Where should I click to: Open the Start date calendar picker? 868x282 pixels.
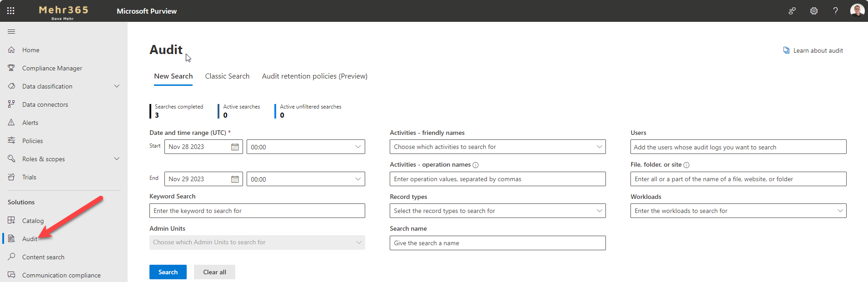coord(235,147)
